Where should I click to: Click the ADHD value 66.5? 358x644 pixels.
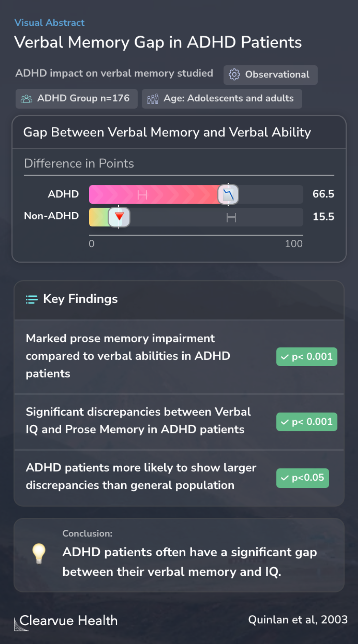(x=323, y=194)
